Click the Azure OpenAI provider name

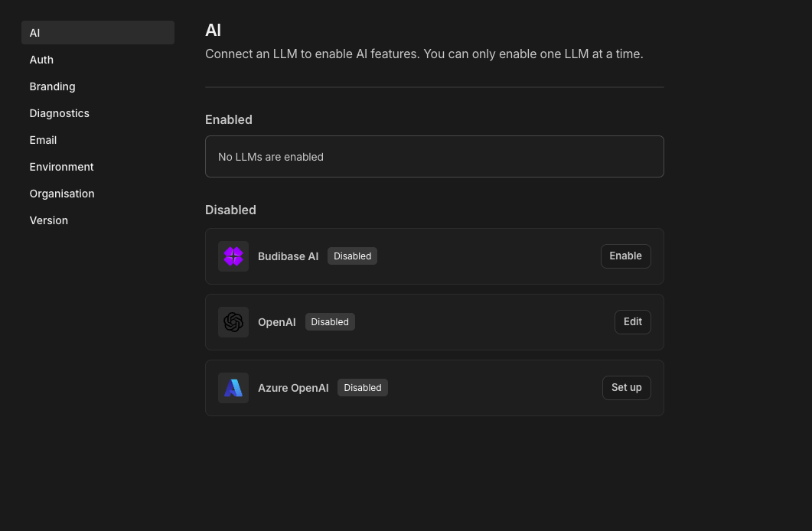point(293,388)
